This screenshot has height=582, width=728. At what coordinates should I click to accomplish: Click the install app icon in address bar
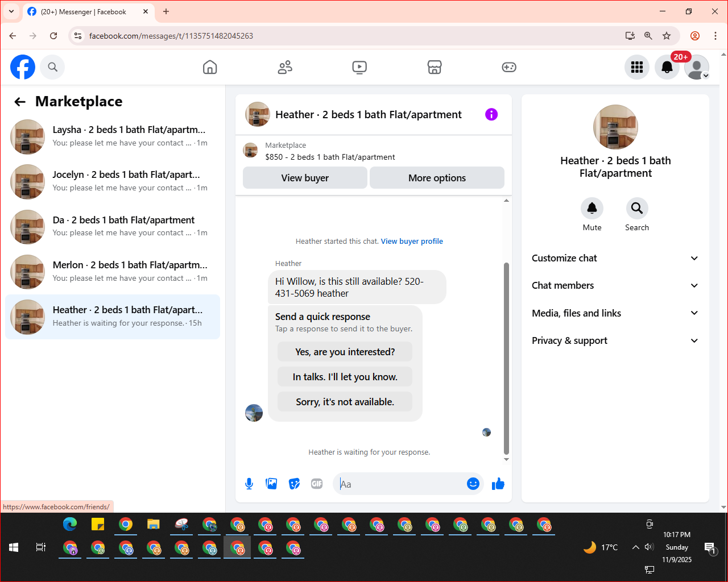click(630, 36)
